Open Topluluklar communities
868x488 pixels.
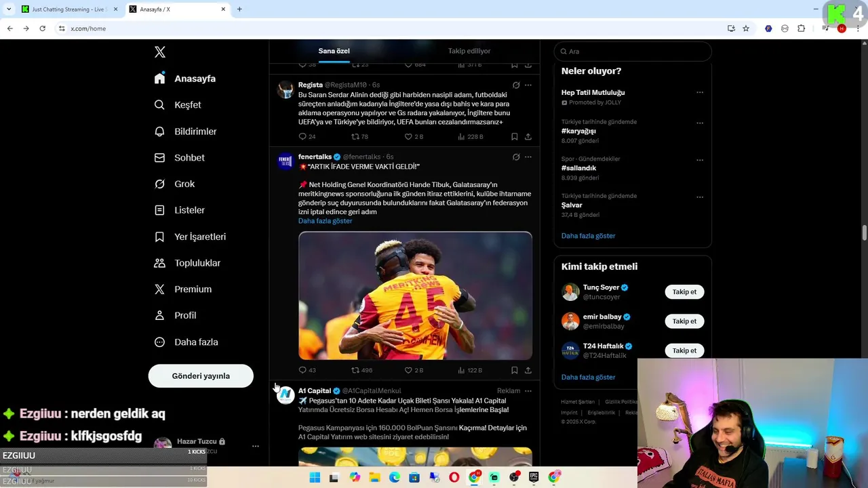187,263
